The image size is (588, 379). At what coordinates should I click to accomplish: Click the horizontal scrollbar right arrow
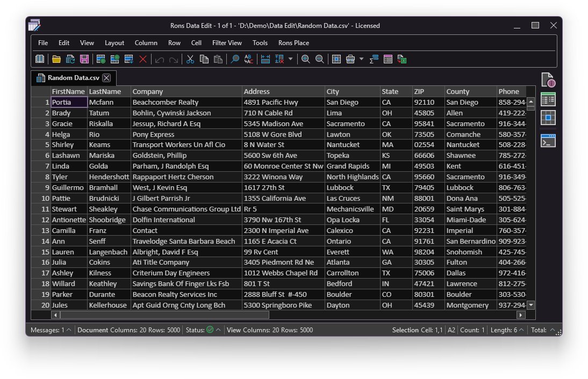(x=520, y=315)
